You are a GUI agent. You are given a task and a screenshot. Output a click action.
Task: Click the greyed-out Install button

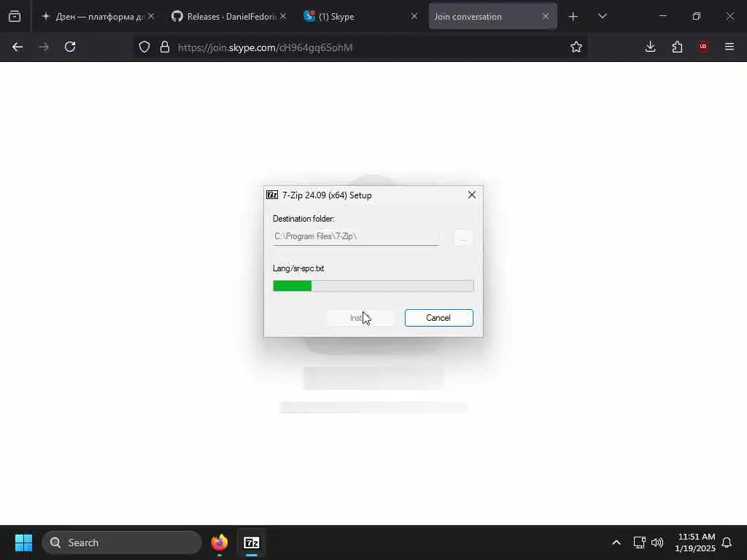tap(360, 318)
